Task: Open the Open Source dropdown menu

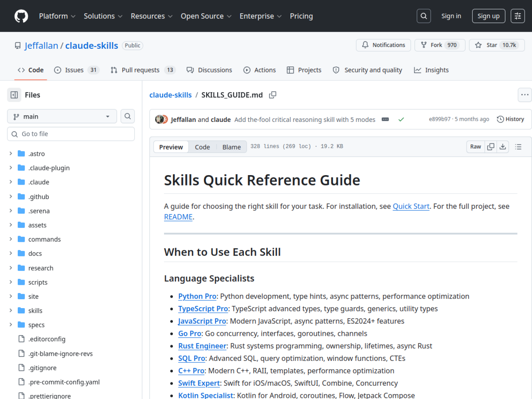Action: [x=206, y=16]
